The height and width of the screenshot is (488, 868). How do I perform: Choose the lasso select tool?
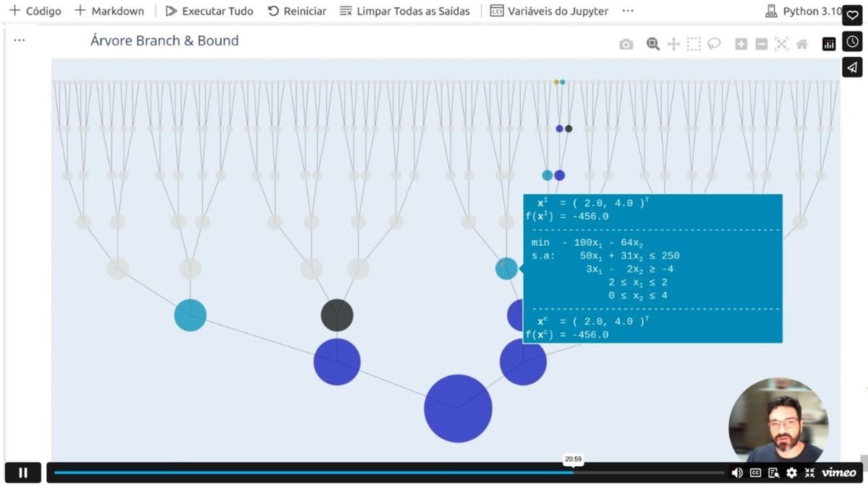[714, 44]
